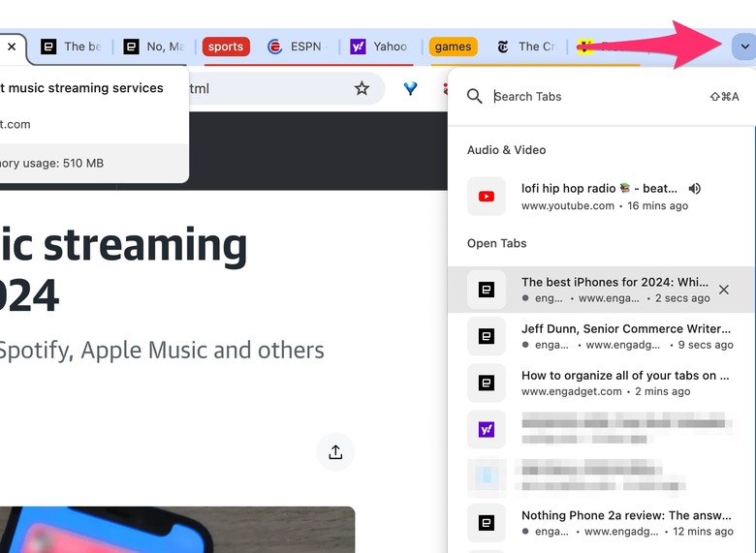Switch to 'The be' Engadget tab
This screenshot has width=756, height=553.
pos(71,46)
